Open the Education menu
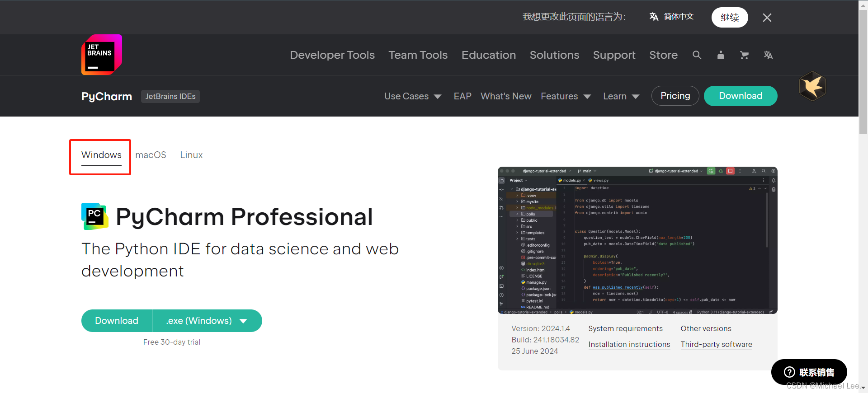The height and width of the screenshot is (393, 868). [x=489, y=55]
